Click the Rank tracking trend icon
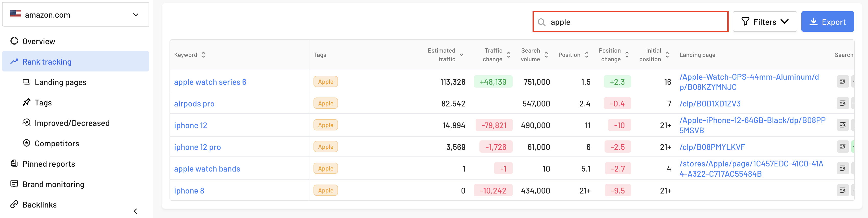The image size is (868, 218). tap(14, 62)
